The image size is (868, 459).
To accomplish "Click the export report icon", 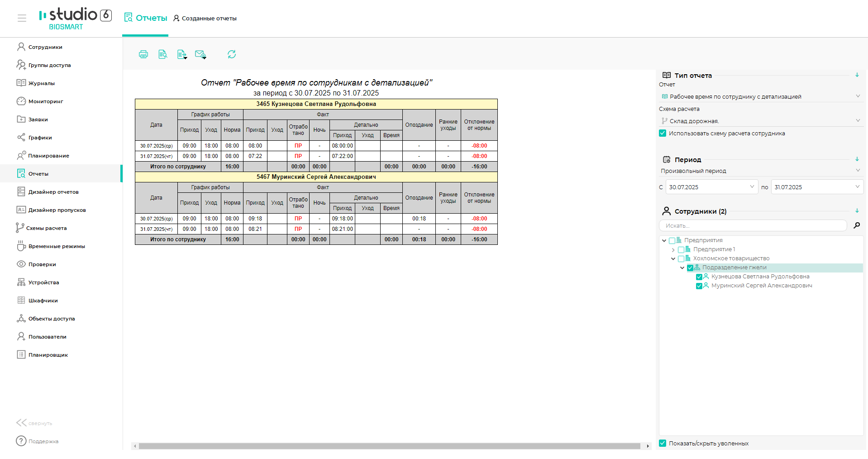I will (x=182, y=54).
